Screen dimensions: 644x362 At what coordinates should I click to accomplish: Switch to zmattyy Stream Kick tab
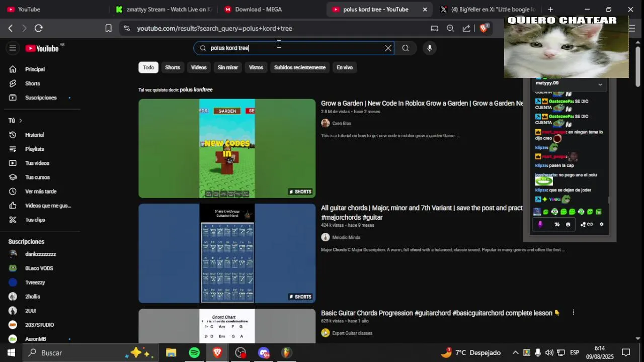coord(164,10)
